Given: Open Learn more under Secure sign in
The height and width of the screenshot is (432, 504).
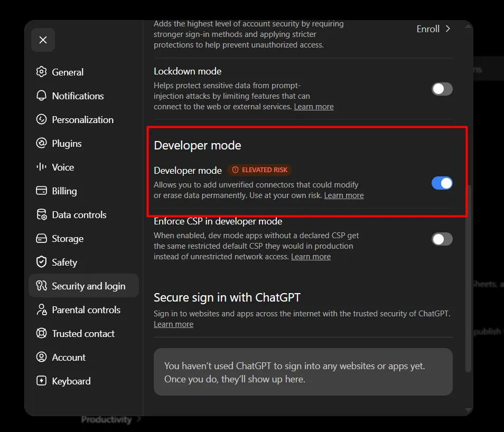Looking at the screenshot, I should (x=174, y=324).
